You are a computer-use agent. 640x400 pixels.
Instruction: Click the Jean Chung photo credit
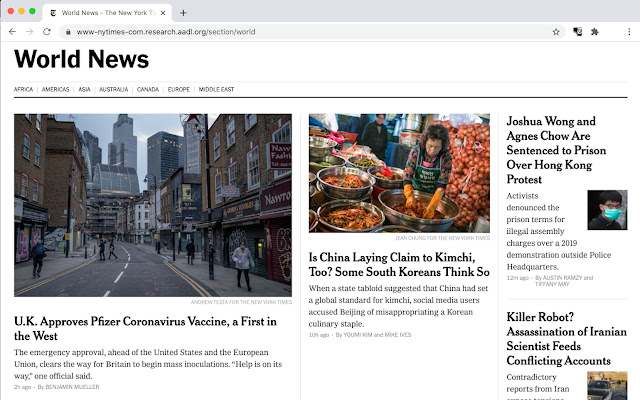(x=442, y=238)
